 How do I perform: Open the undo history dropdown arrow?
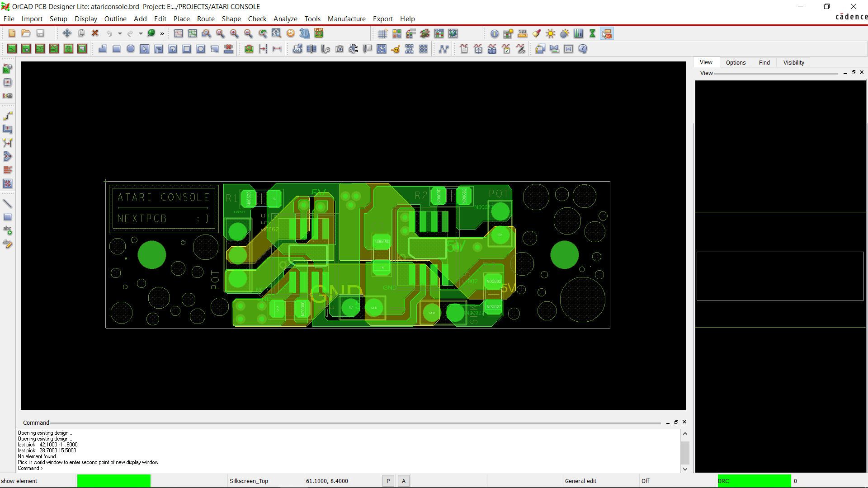(x=120, y=33)
